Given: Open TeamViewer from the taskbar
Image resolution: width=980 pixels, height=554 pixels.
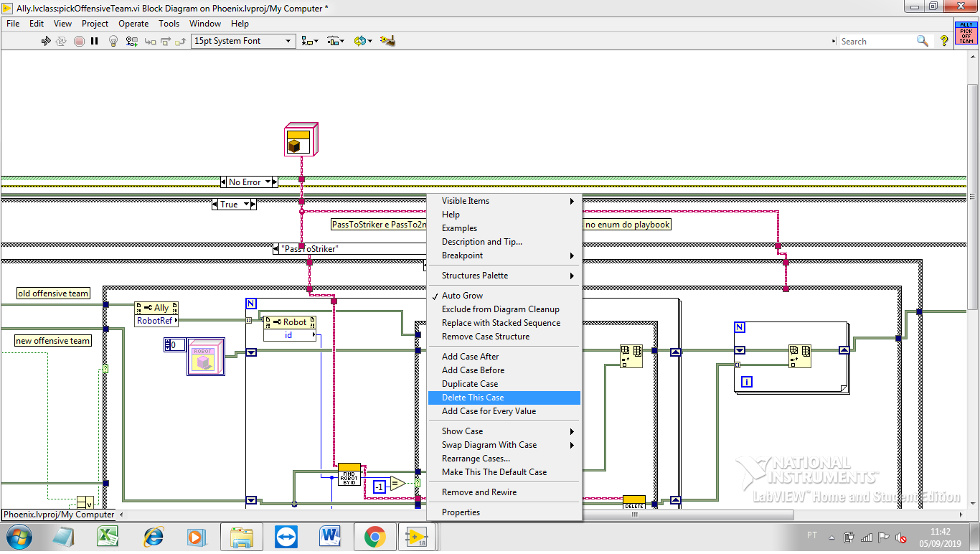Looking at the screenshot, I should click(286, 537).
